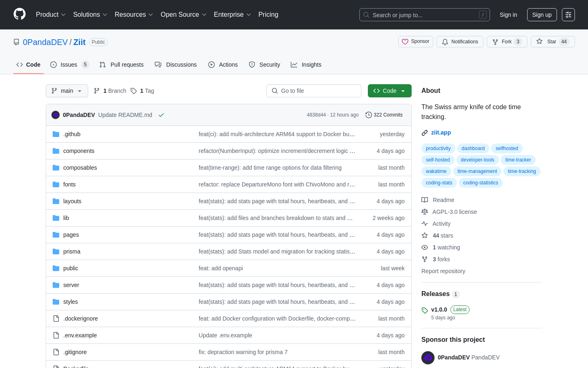Click the top-right appearance settings icon
This screenshot has height=368, width=588.
tap(568, 15)
